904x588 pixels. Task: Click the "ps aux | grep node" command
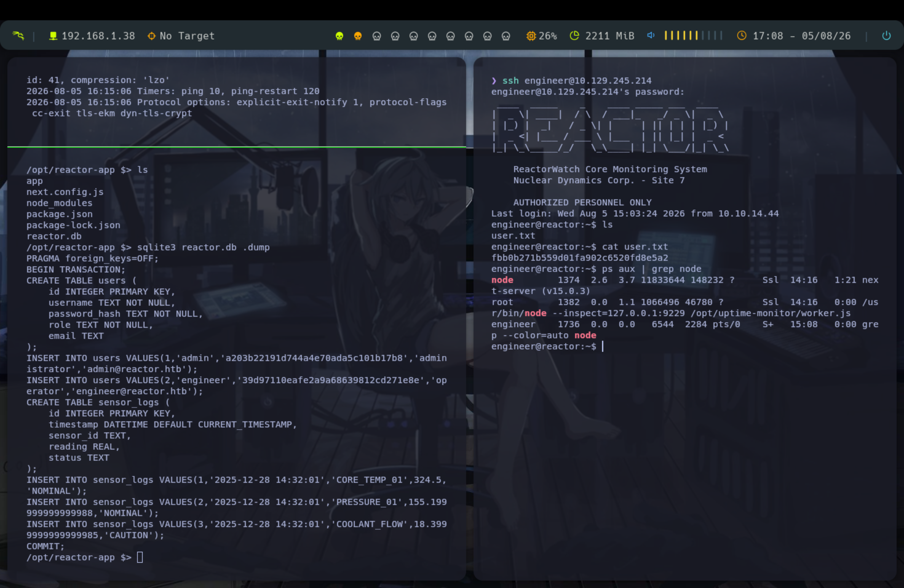click(652, 269)
